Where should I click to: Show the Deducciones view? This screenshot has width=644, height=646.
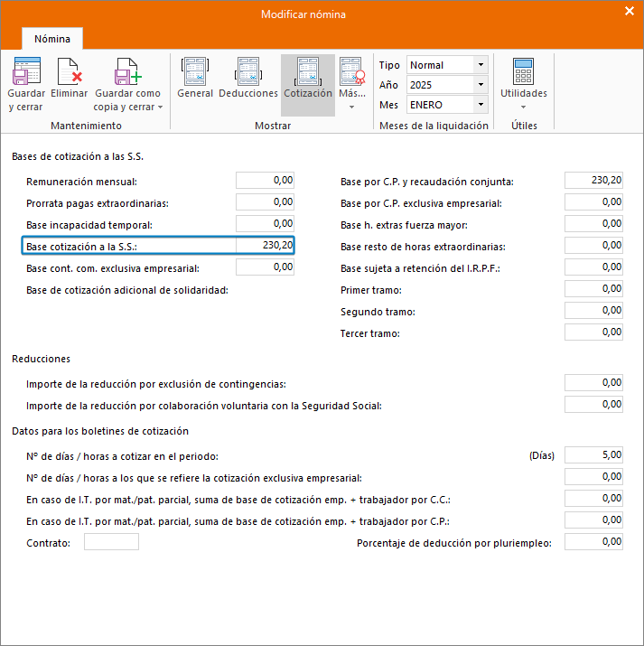[x=248, y=79]
